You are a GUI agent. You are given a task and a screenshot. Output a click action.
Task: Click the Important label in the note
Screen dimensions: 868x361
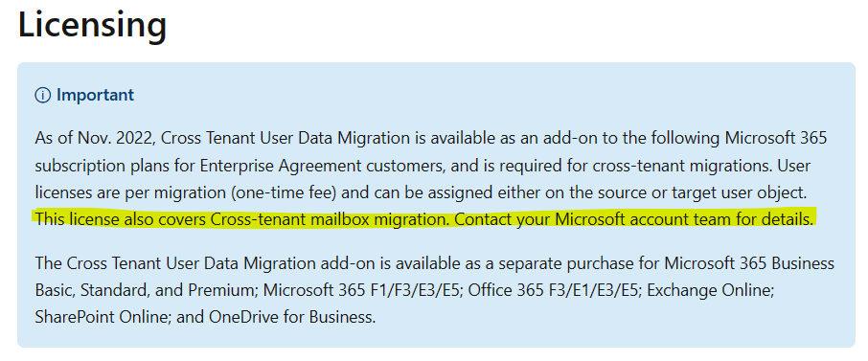[x=95, y=95]
